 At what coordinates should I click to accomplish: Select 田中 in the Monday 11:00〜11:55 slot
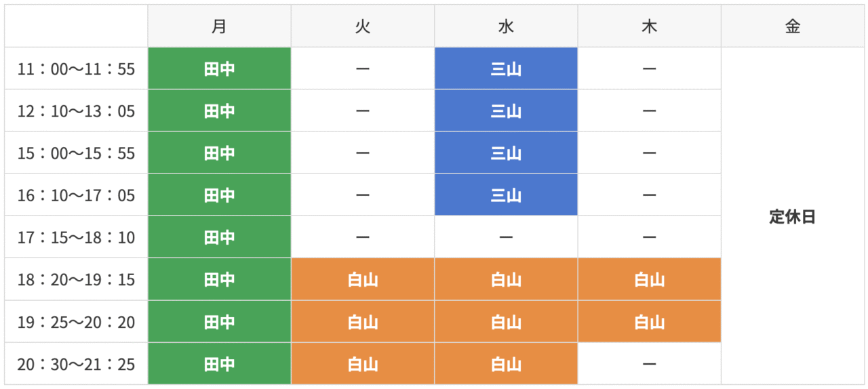pos(219,68)
